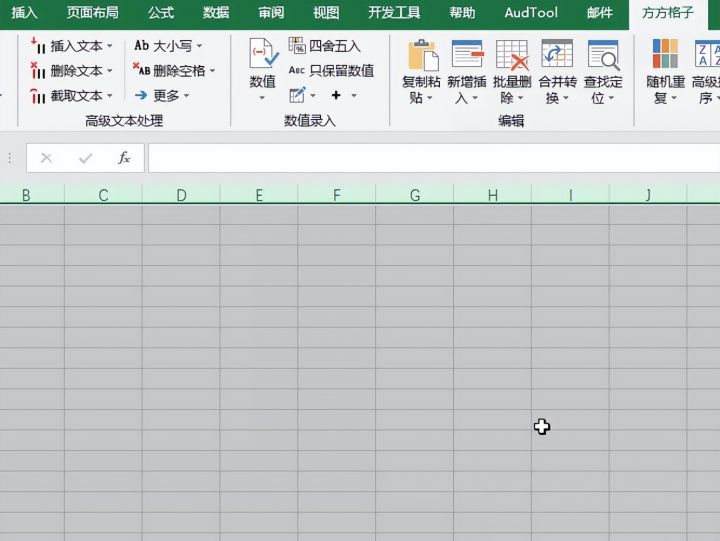
Task: Open the 数据 (data) ribbon tab
Action: point(216,12)
